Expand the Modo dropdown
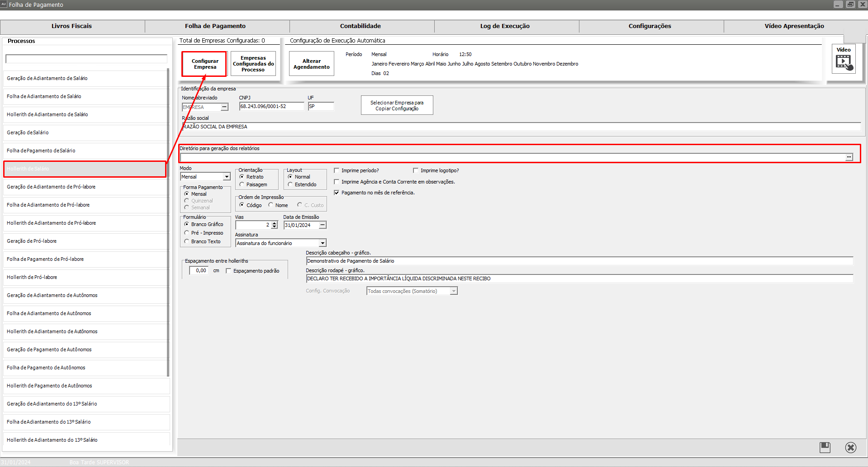 [227, 177]
